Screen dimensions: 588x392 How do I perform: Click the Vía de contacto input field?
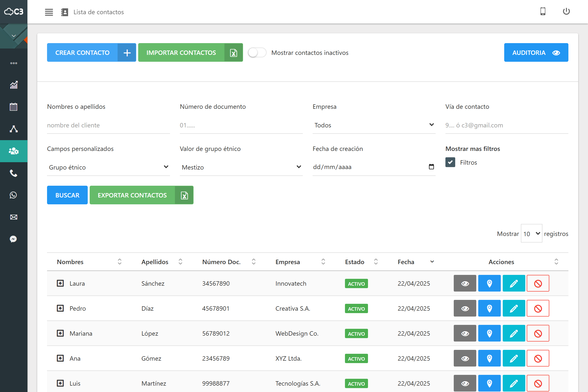507,125
